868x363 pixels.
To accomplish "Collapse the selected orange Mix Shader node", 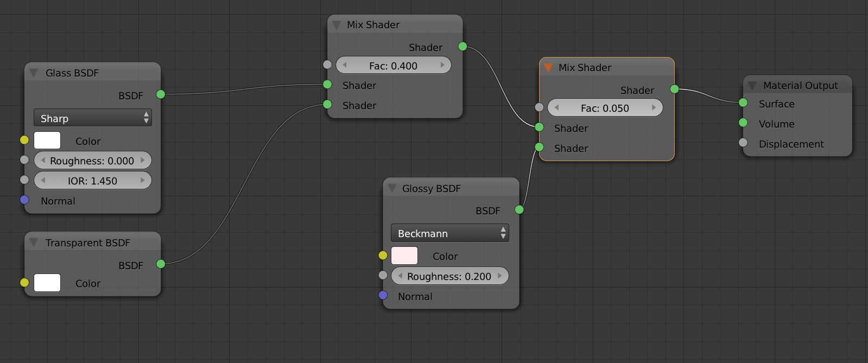I will [x=548, y=67].
